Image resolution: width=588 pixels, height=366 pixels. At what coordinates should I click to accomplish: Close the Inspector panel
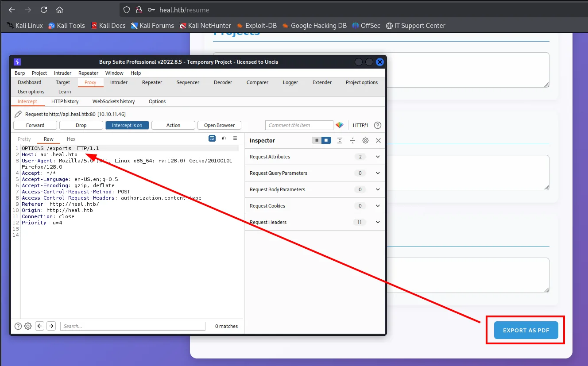click(378, 140)
